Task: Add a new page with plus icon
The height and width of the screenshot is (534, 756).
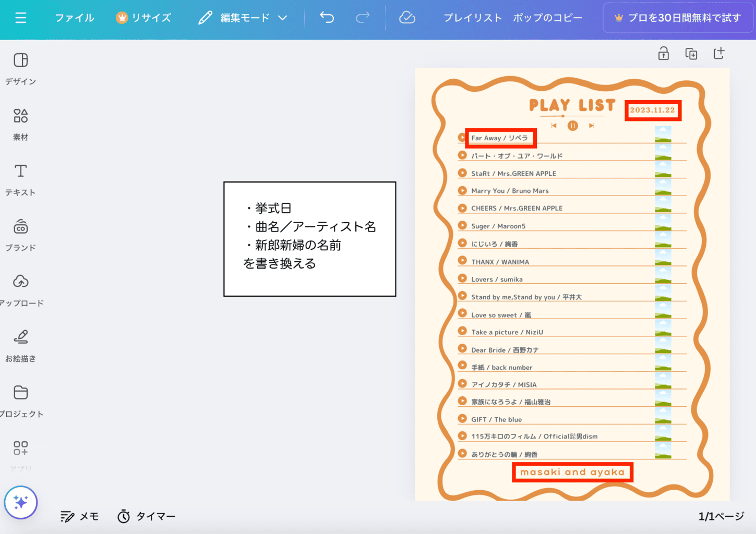Action: click(719, 53)
